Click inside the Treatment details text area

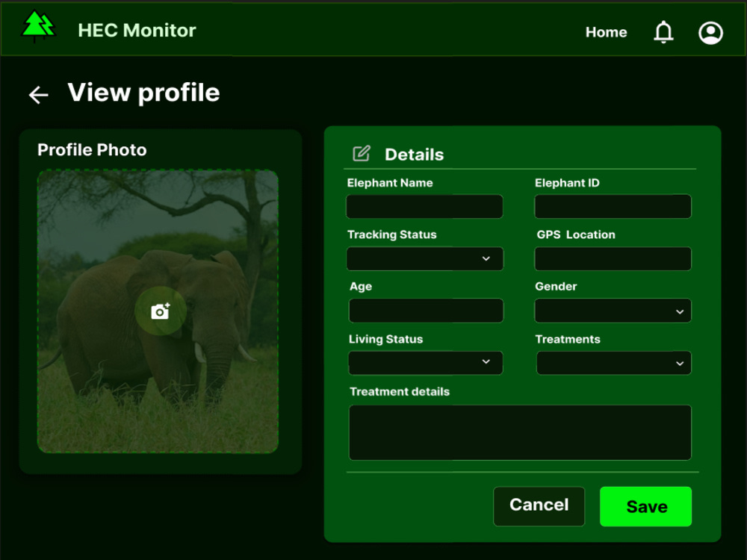point(520,432)
